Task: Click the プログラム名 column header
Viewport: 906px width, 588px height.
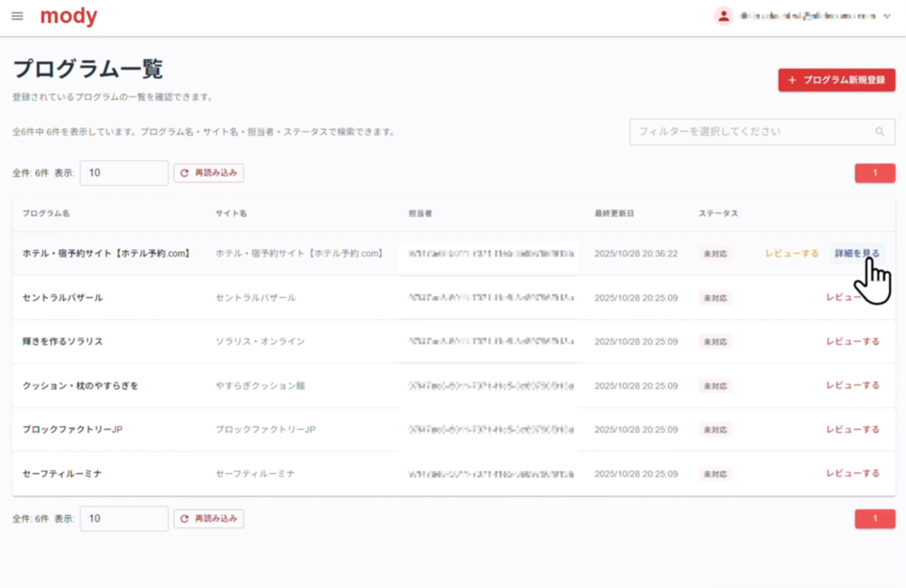Action: [46, 213]
